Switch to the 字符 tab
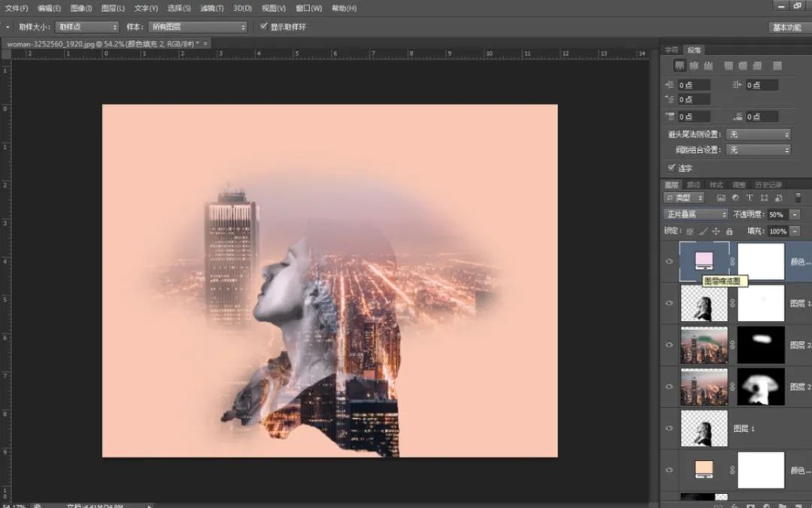The height and width of the screenshot is (508, 812). tap(671, 50)
